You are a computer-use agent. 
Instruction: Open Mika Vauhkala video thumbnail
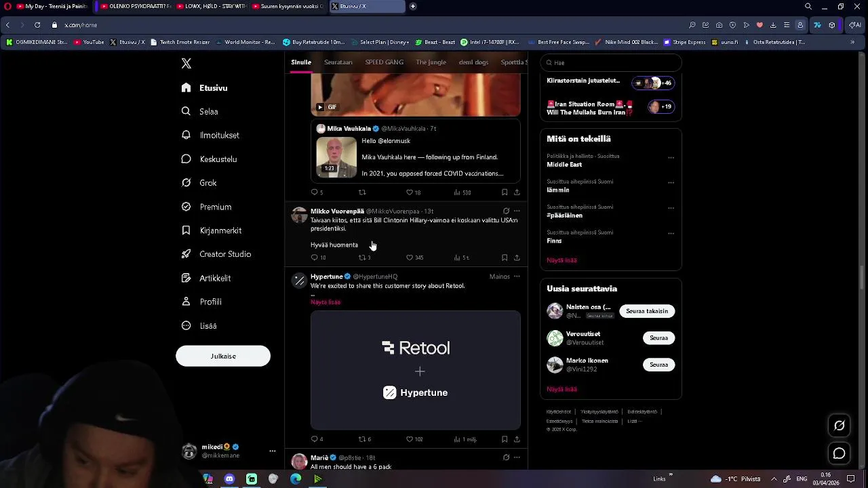(336, 157)
